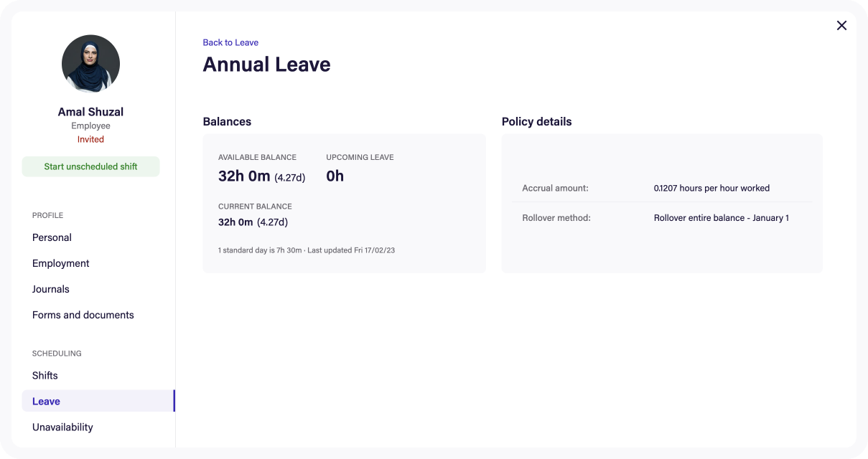The image size is (868, 459).
Task: Click the employee name Amal Shuzal
Action: point(90,112)
